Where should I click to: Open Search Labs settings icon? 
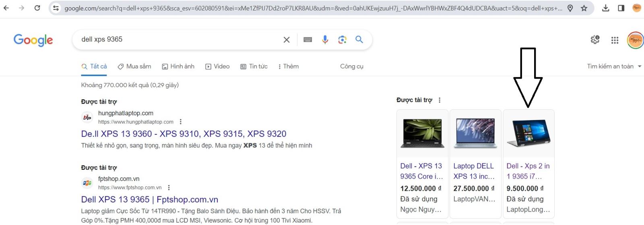595,40
